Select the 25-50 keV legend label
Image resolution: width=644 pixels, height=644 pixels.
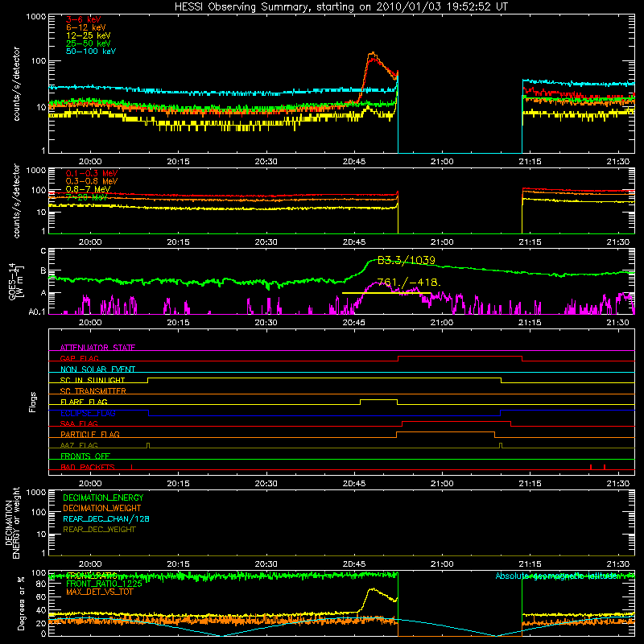88,43
